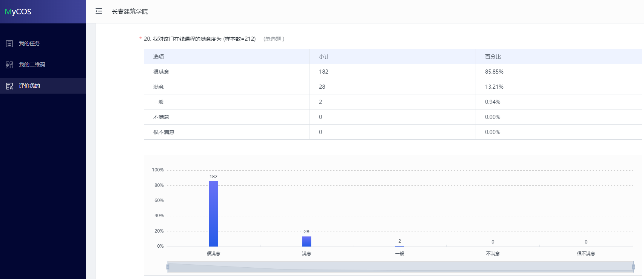Click the 长春建筑学院 header title

(x=130, y=12)
